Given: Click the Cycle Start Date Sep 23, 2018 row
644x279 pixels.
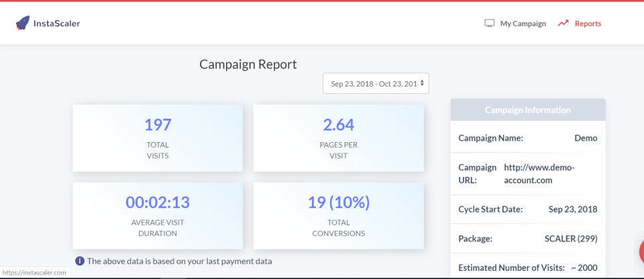Looking at the screenshot, I should click(x=528, y=209).
